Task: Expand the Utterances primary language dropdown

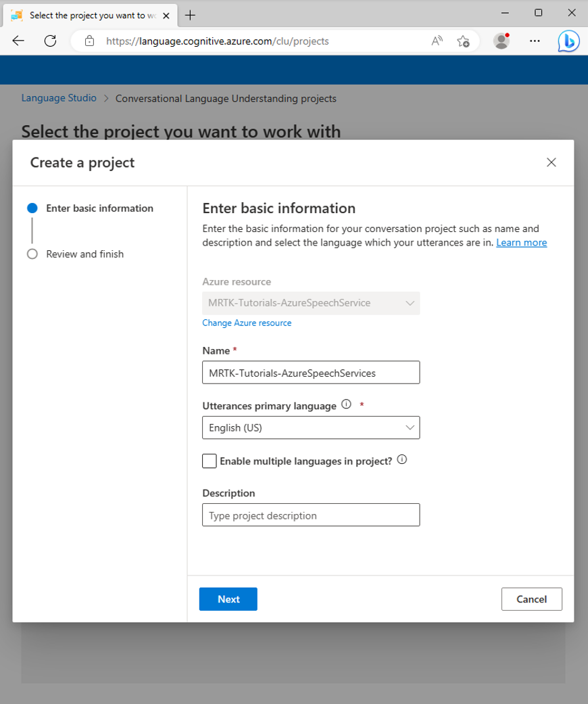Action: coord(311,427)
